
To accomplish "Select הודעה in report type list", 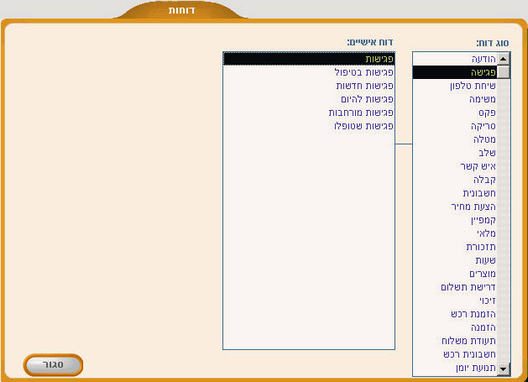I will coord(455,59).
